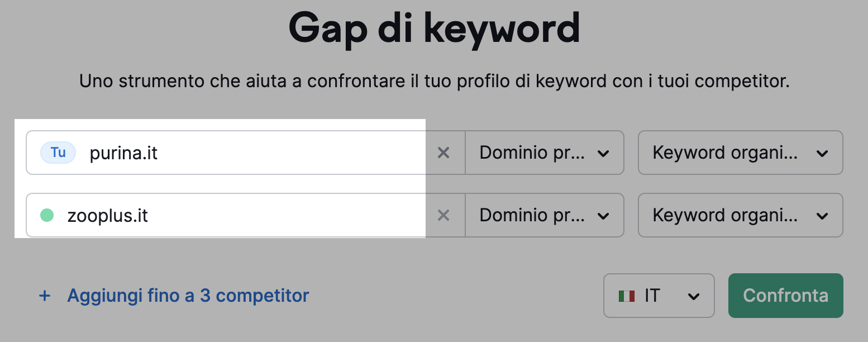Viewport: 868px width, 342px height.
Task: Open the 'Dominio pr...' dropdown for zooplus.it
Action: point(545,215)
